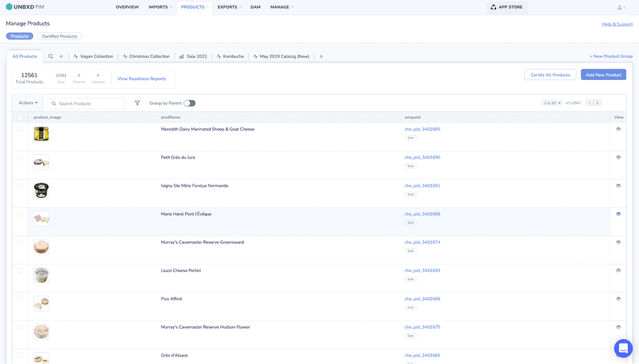The width and height of the screenshot is (639, 364).
Task: Open product ID che_pid_3401690
Action: tap(422, 157)
